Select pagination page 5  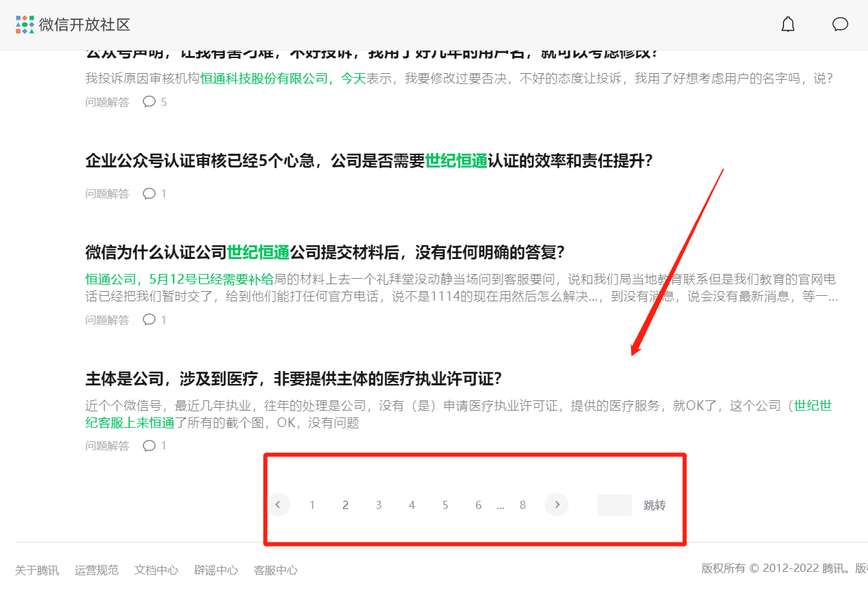tap(445, 505)
